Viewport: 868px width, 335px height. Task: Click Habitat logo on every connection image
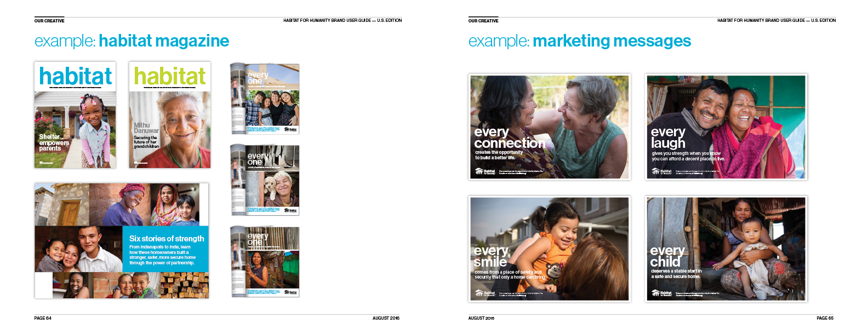pos(486,172)
